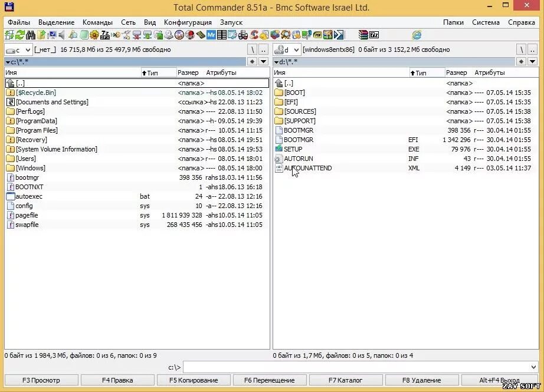Sort left panel by Тип column

[x=158, y=73]
